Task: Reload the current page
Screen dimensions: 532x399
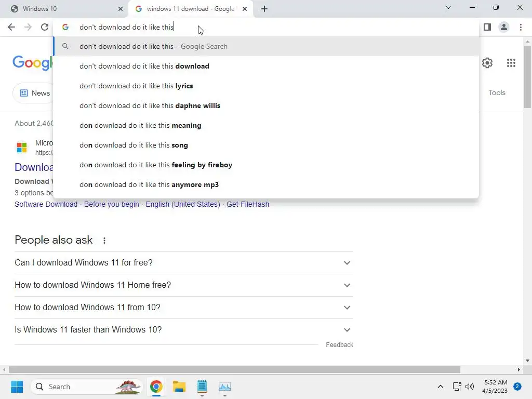Action: [x=45, y=27]
